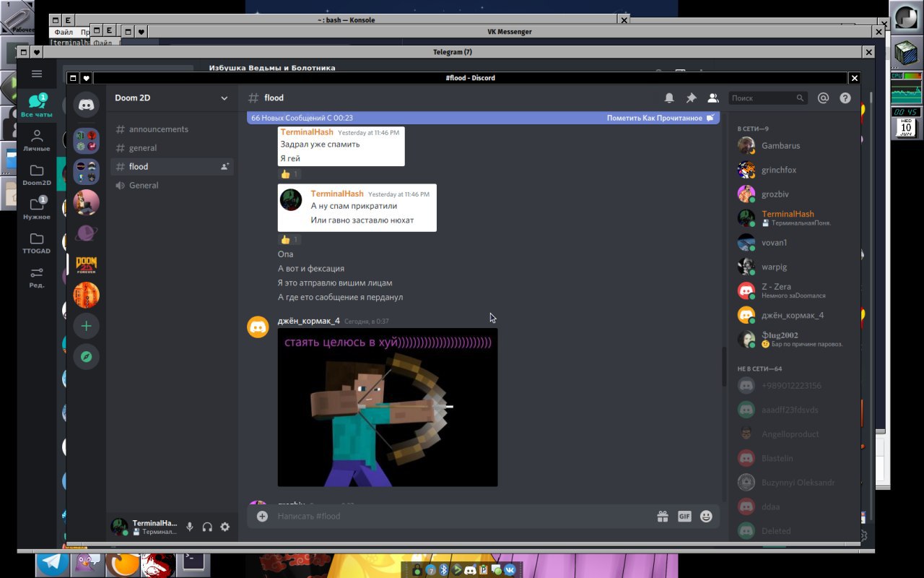The width and height of the screenshot is (924, 578).
Task: Click the VK tray icon
Action: tap(510, 570)
